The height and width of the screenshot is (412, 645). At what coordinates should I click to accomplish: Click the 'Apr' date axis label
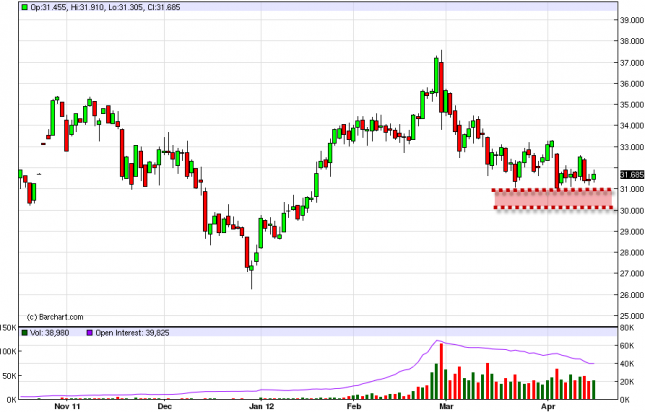coord(548,407)
